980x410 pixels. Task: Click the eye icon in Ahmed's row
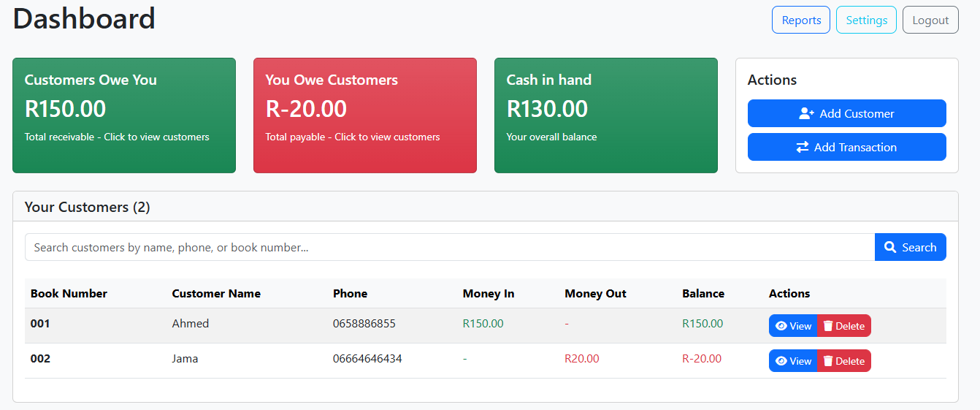pyautogui.click(x=781, y=326)
